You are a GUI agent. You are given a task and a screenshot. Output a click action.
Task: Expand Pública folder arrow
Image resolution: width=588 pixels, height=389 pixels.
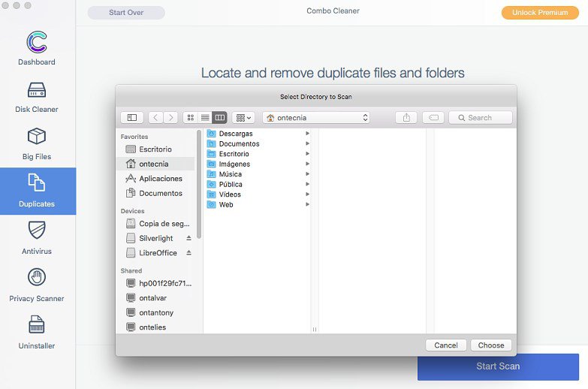tap(307, 184)
